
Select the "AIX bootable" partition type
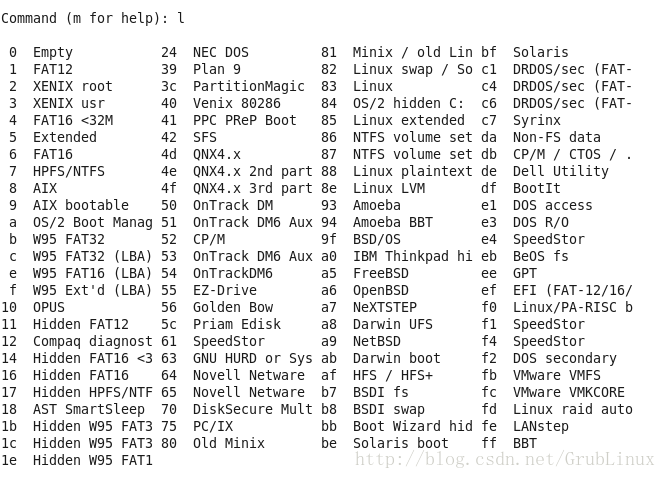(80, 205)
